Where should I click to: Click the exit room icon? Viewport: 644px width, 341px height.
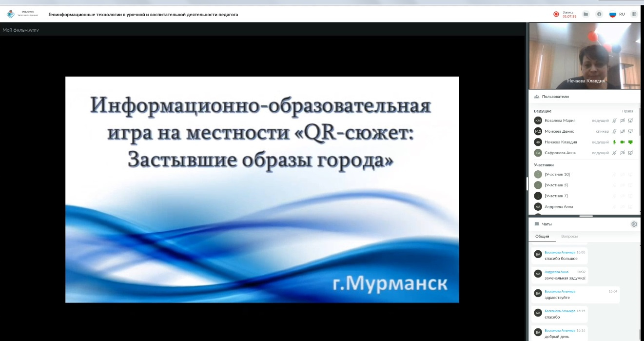(x=634, y=14)
